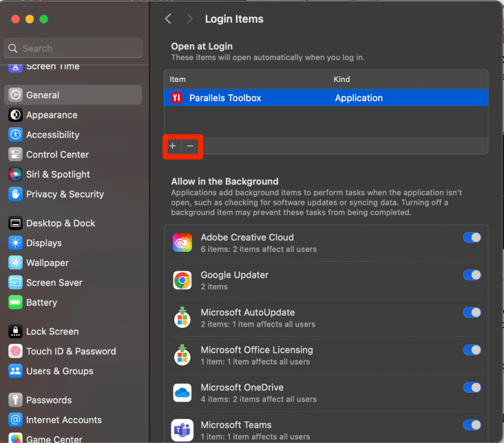Click the Privacy & Security hand icon
This screenshot has width=504, height=443.
pos(15,194)
